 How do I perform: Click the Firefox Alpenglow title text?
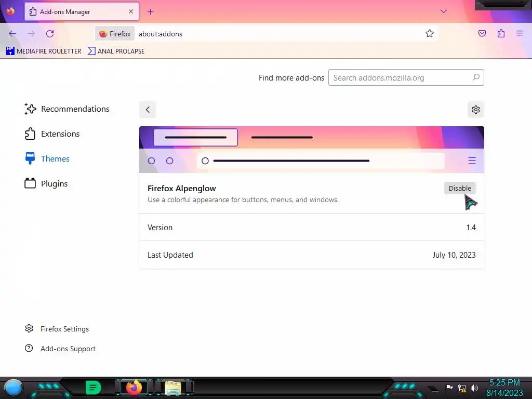(x=182, y=188)
